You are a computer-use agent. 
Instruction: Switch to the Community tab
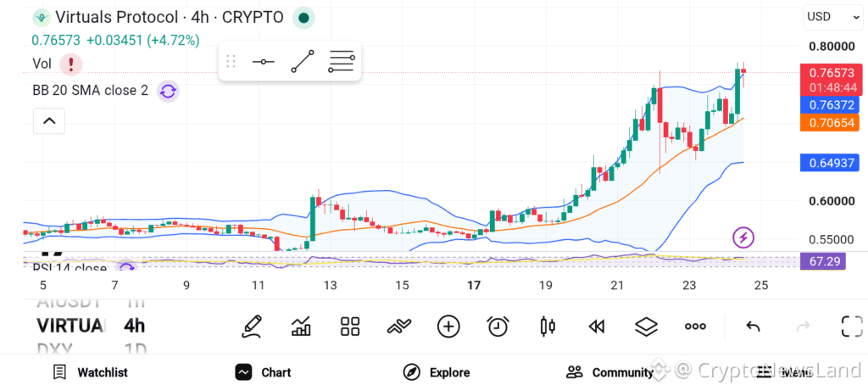point(609,372)
